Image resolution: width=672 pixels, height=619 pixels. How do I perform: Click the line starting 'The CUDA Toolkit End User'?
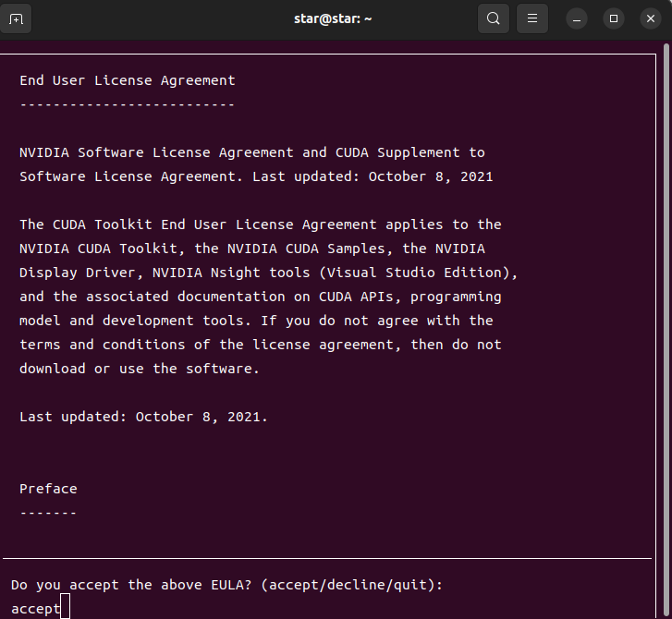coord(261,225)
